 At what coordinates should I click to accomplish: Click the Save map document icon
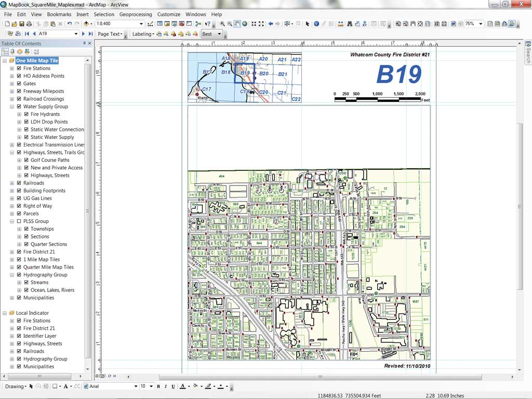point(22,24)
